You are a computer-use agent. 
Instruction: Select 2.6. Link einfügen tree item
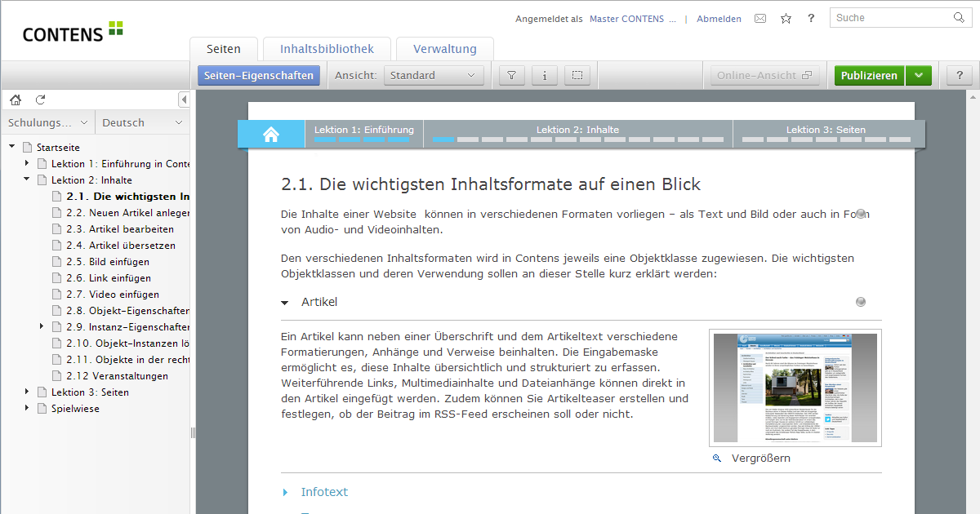(109, 278)
